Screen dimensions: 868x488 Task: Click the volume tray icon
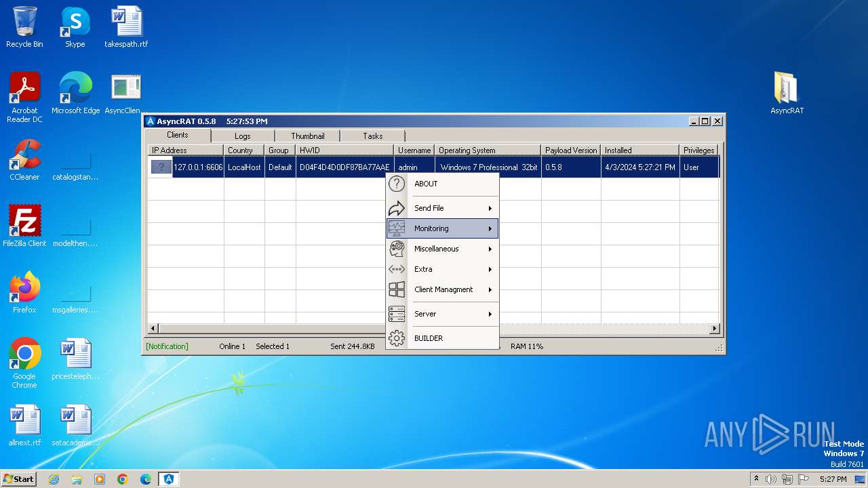(x=771, y=479)
